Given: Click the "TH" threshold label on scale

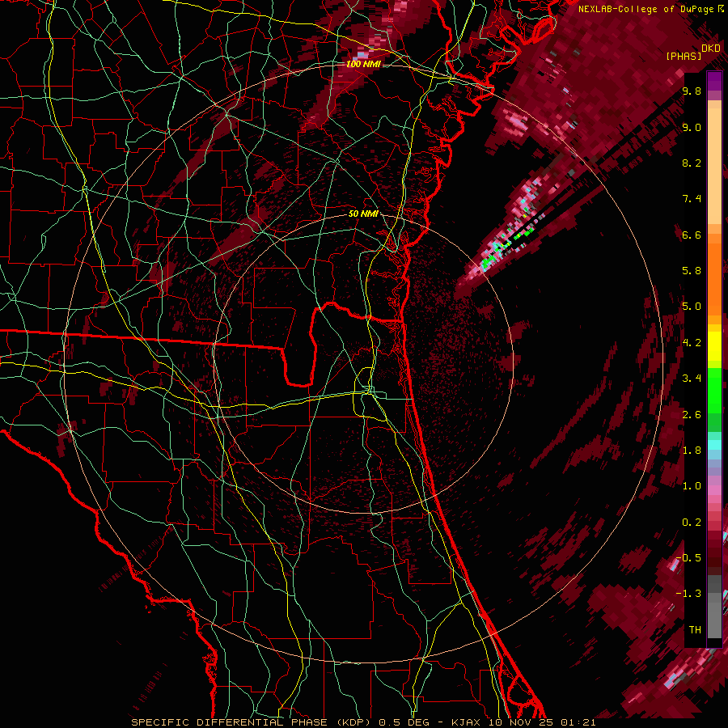Looking at the screenshot, I should 695,630.
